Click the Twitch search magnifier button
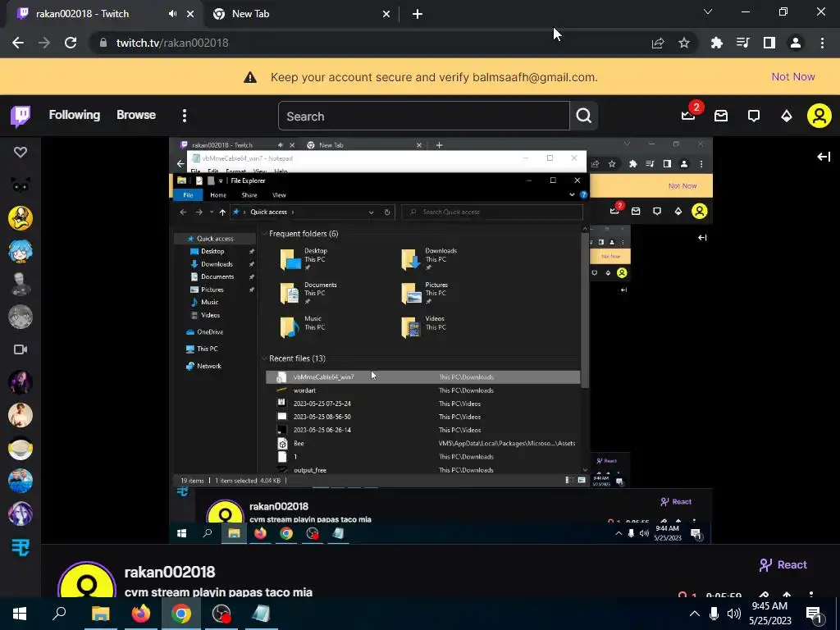The image size is (840, 630). [x=584, y=116]
